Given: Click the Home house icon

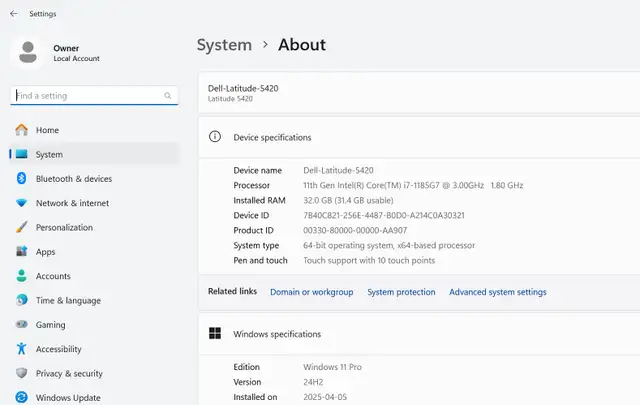Looking at the screenshot, I should [x=21, y=130].
